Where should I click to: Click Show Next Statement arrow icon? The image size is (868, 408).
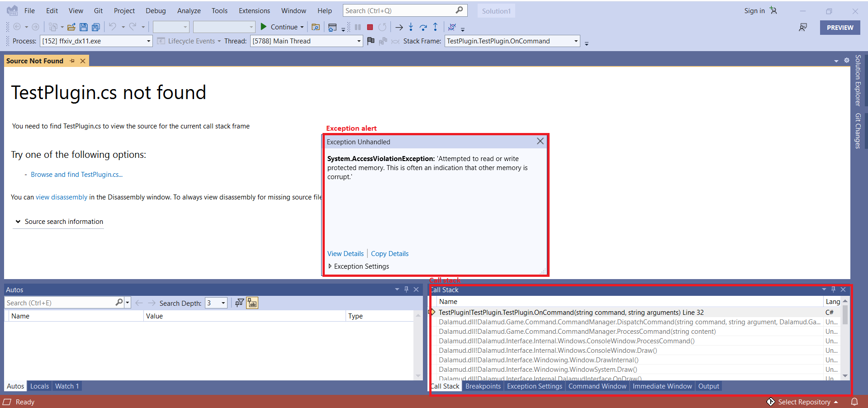tap(399, 27)
